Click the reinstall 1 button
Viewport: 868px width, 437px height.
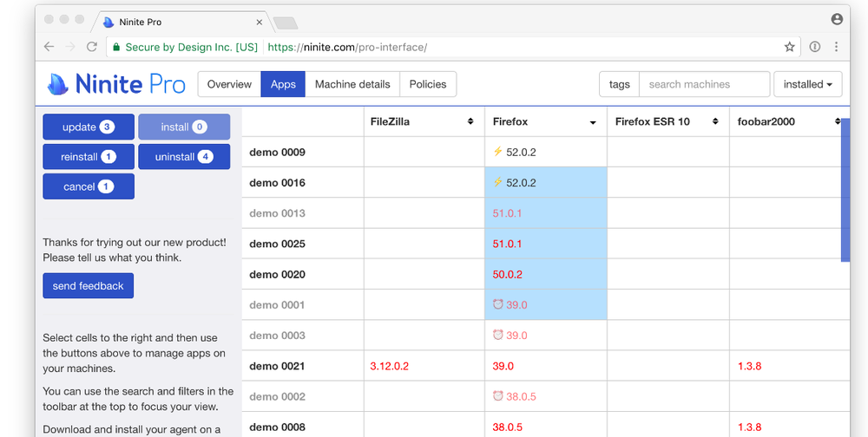pos(89,157)
